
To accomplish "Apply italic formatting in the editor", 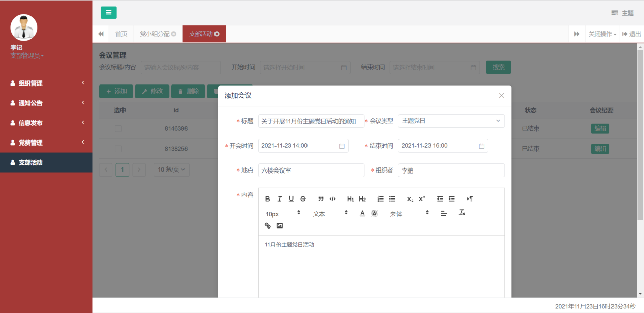I will pyautogui.click(x=279, y=199).
